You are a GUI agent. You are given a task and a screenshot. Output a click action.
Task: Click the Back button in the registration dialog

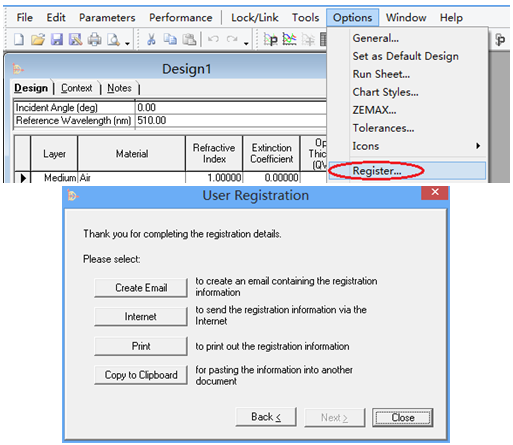266,417
